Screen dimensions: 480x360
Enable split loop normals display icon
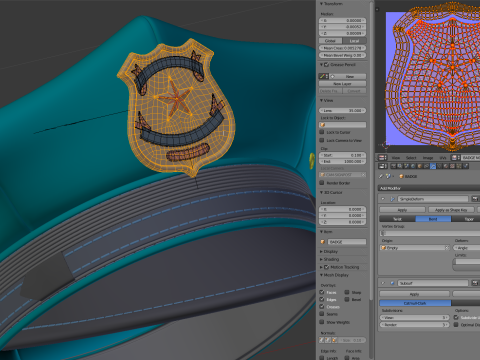click(328, 340)
